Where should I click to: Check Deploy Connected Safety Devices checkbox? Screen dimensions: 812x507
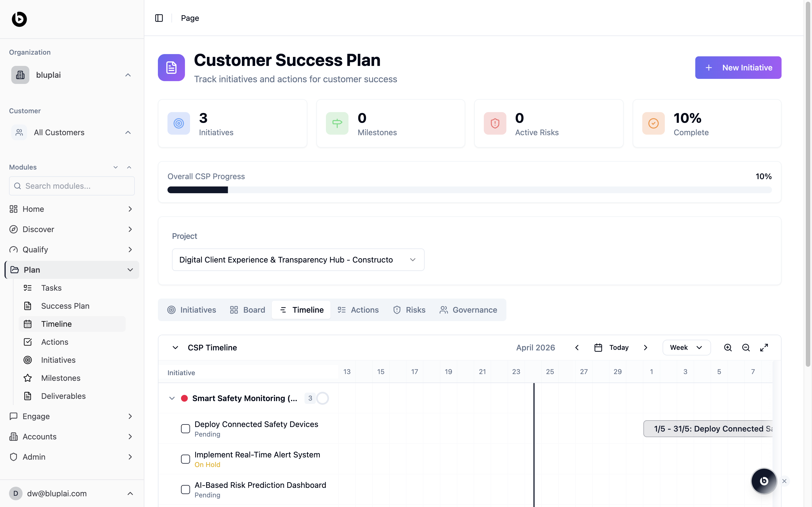coord(186,429)
